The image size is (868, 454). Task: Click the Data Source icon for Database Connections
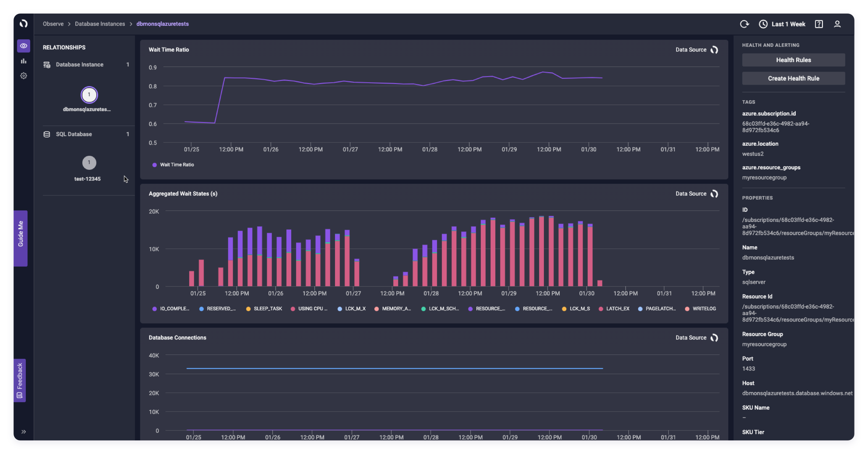tap(715, 338)
